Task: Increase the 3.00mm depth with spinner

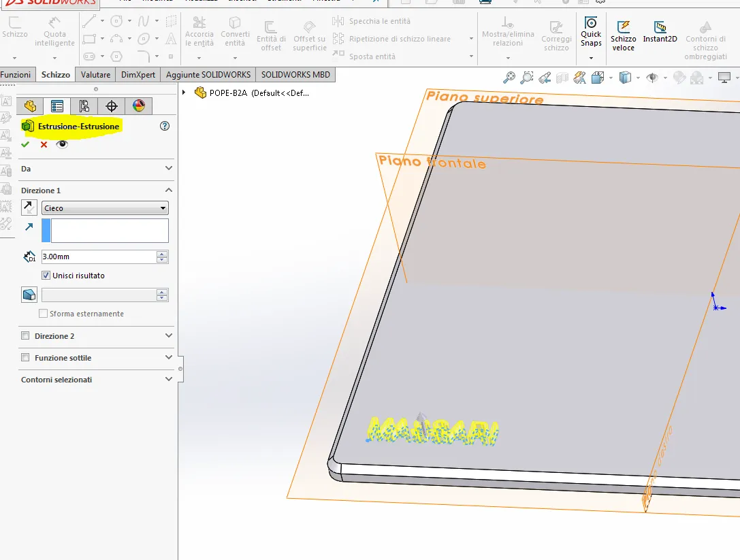Action: click(162, 254)
